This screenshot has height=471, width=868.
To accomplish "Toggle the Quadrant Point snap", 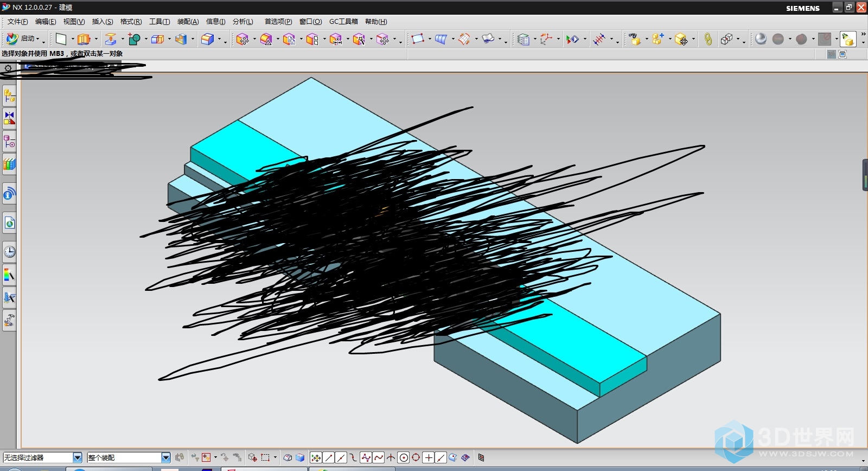I will 416,458.
